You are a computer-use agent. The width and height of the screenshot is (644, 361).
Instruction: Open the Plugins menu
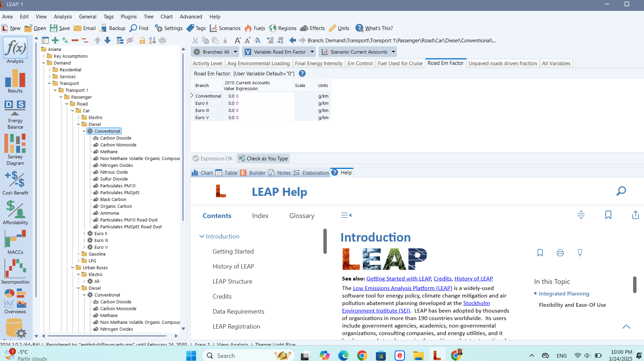(x=129, y=16)
